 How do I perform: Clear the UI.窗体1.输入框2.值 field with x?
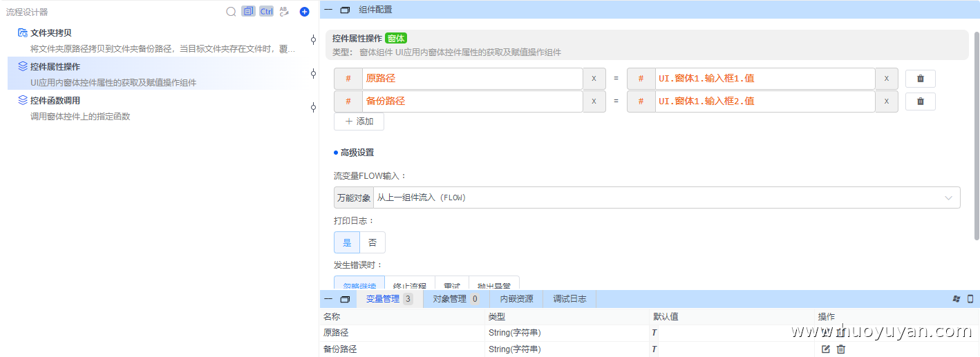887,102
